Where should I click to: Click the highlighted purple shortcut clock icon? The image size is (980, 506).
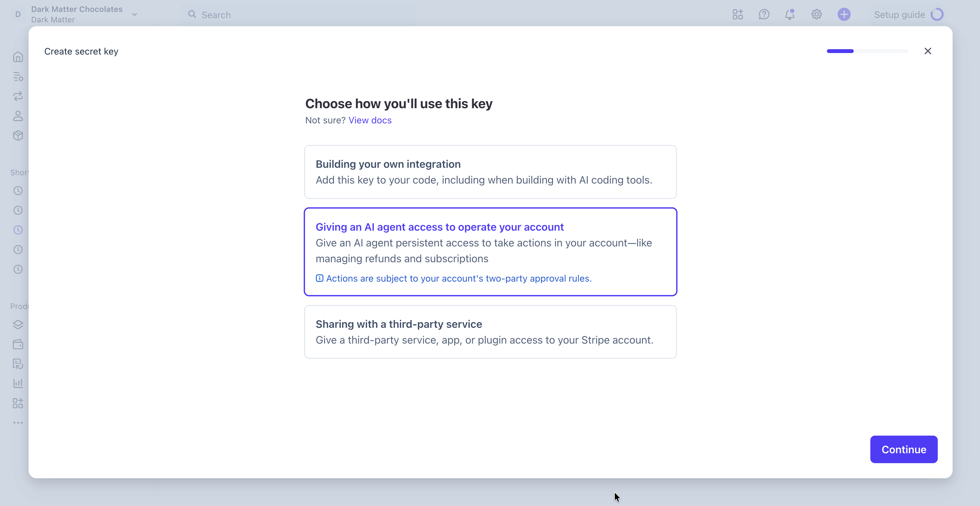coord(18,230)
